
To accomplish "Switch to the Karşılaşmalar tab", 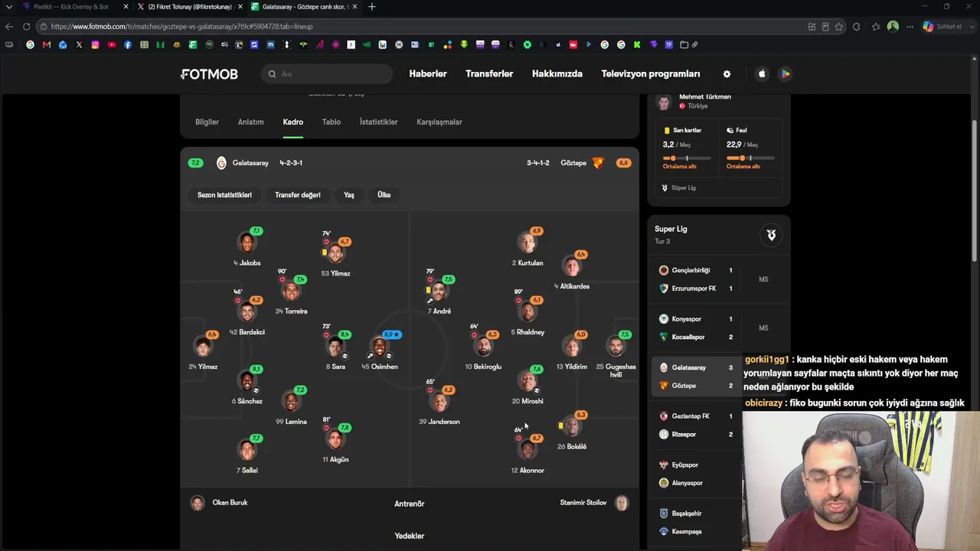I will [x=439, y=122].
